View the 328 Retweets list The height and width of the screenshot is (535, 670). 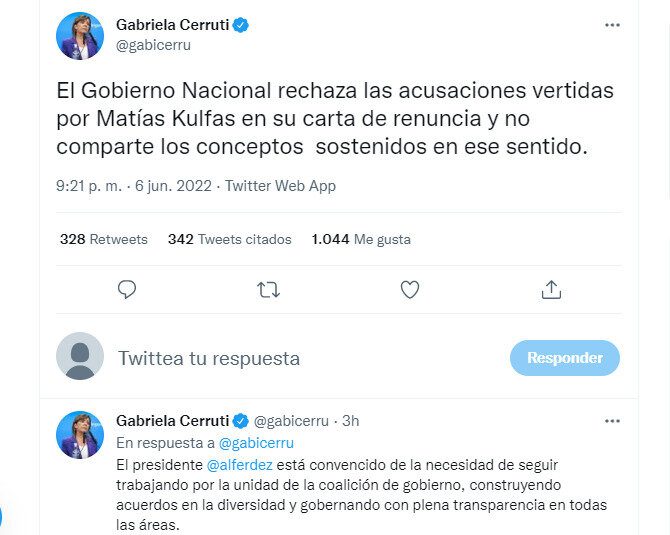point(104,239)
